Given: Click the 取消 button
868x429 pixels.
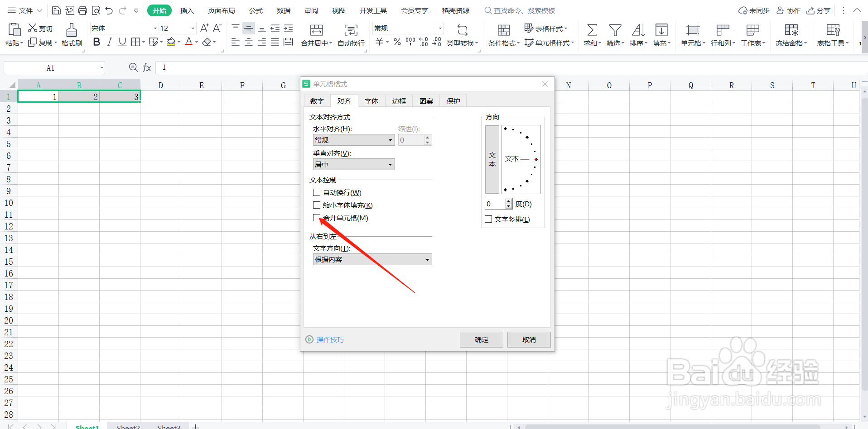Looking at the screenshot, I should pyautogui.click(x=529, y=339).
